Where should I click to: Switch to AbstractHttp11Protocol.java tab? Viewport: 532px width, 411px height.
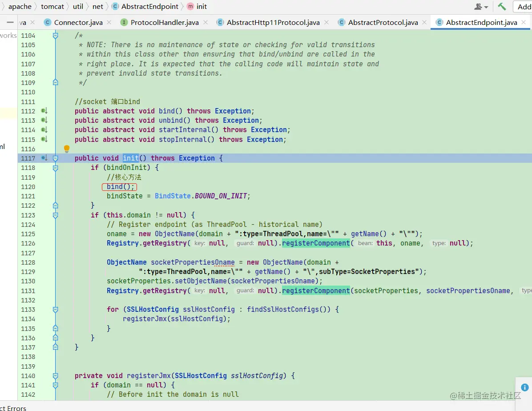(273, 22)
